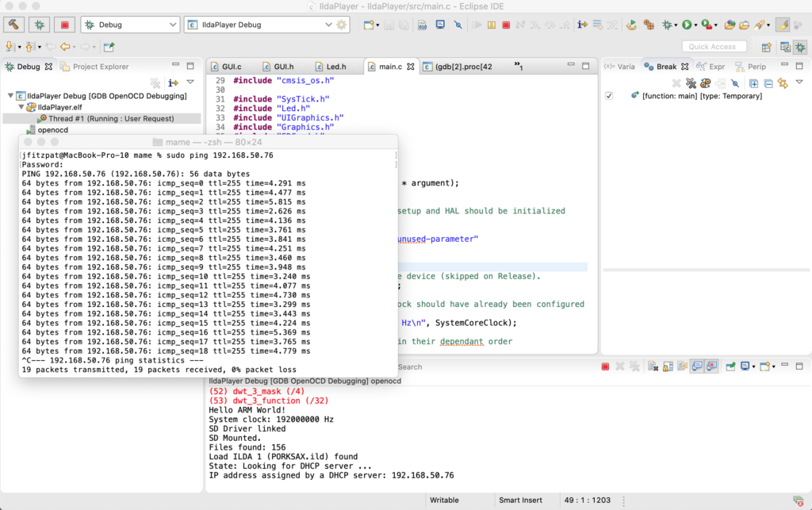The width and height of the screenshot is (812, 510).
Task: Click Remove All Breakpoints icon in Breakpoints view
Action: [x=691, y=83]
